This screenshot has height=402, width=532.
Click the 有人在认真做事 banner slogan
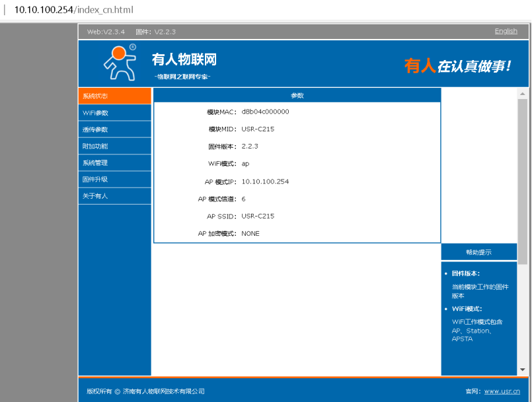point(457,66)
